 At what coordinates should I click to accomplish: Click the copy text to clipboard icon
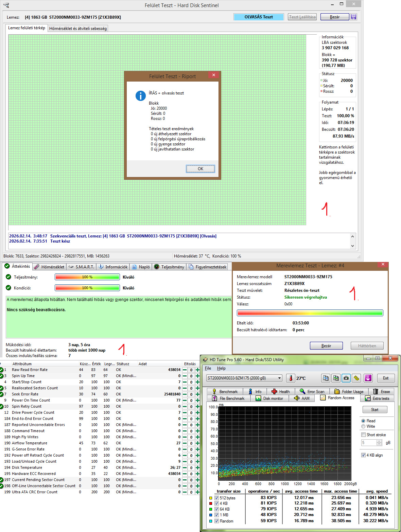coord(326,378)
